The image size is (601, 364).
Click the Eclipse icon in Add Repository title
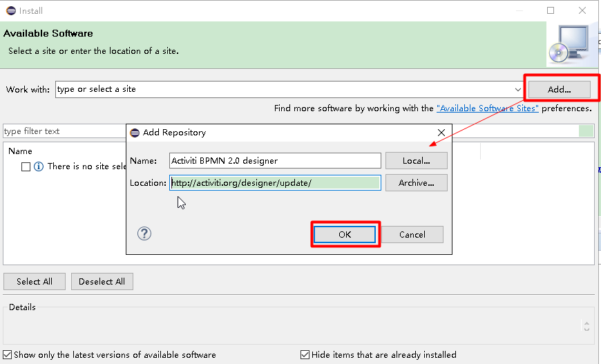(135, 133)
